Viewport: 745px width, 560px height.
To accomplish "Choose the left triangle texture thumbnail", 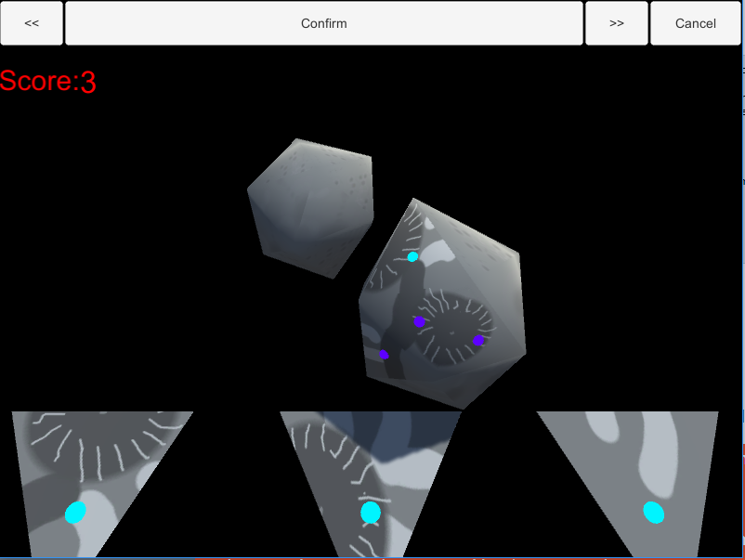I will [102, 485].
